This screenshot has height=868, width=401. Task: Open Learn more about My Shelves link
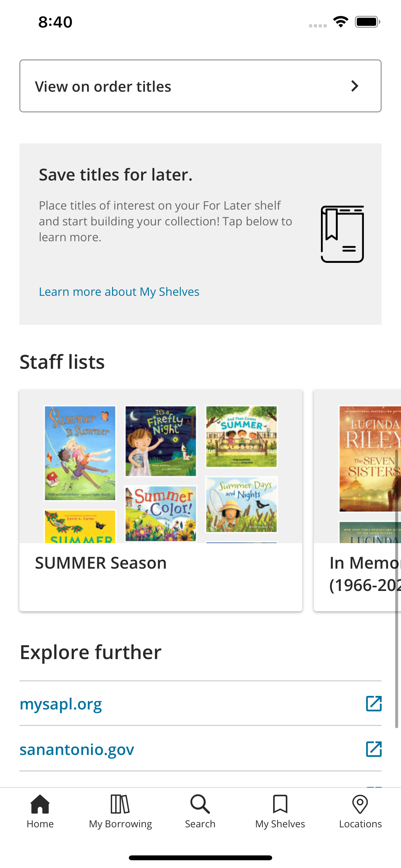(119, 292)
